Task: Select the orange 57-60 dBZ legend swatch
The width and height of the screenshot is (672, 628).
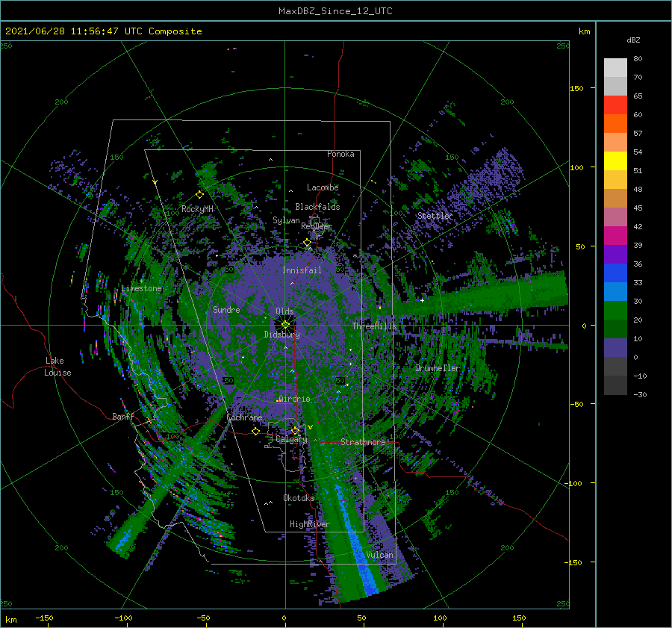Action: pyautogui.click(x=615, y=124)
